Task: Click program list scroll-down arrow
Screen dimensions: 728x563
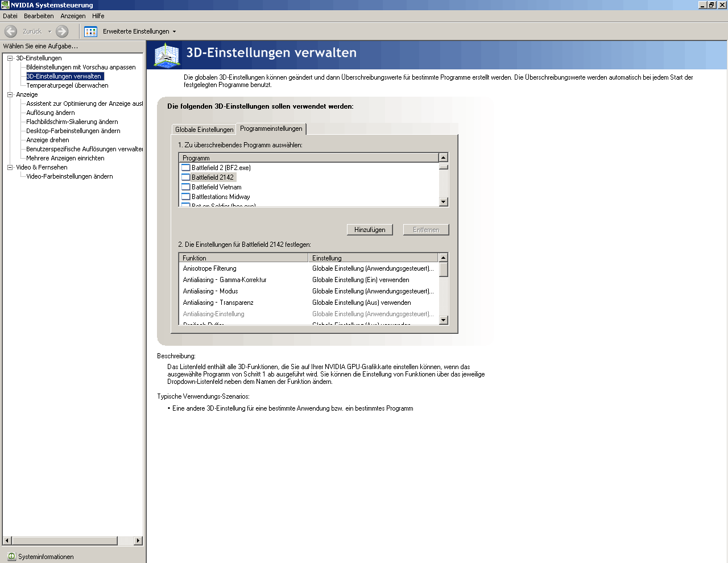Action: click(x=444, y=202)
